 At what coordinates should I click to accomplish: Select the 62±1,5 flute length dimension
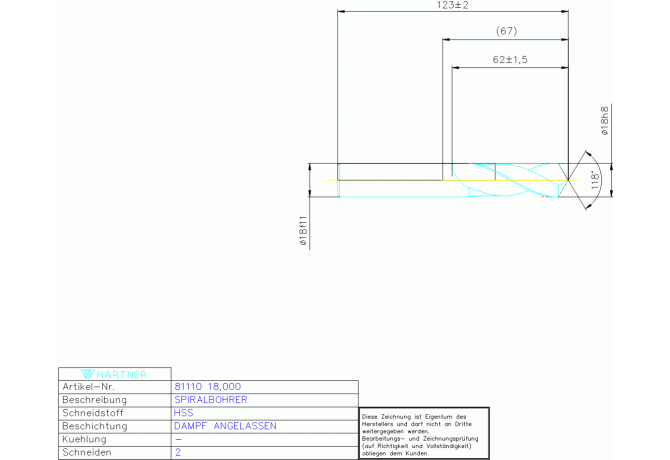click(510, 60)
